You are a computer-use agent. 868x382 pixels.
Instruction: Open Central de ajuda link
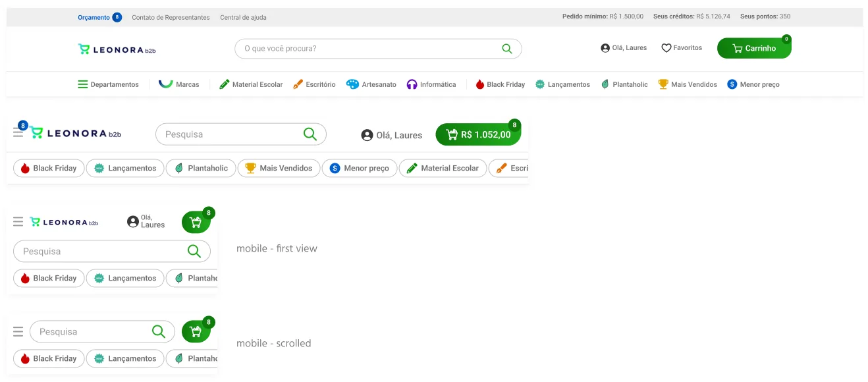(x=243, y=18)
